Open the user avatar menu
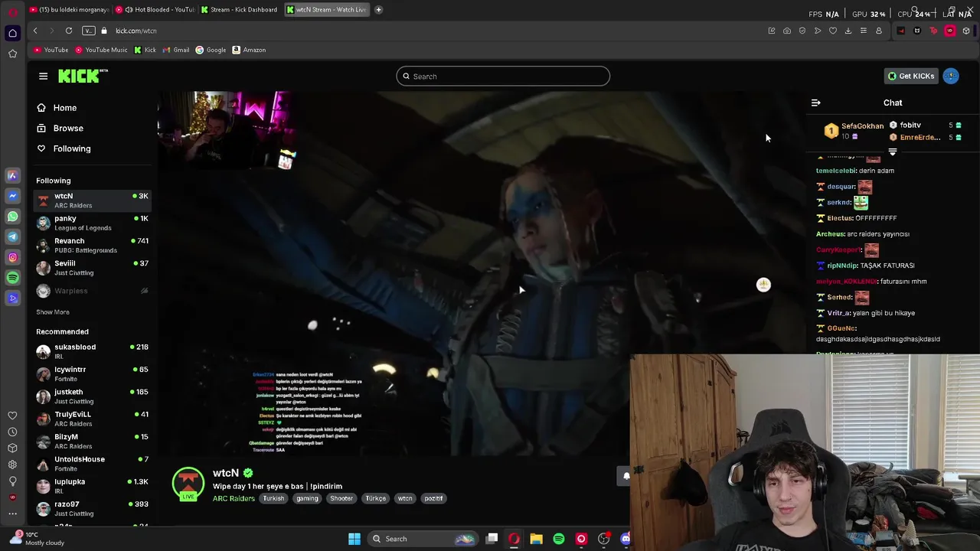This screenshot has height=551, width=980. pos(951,76)
